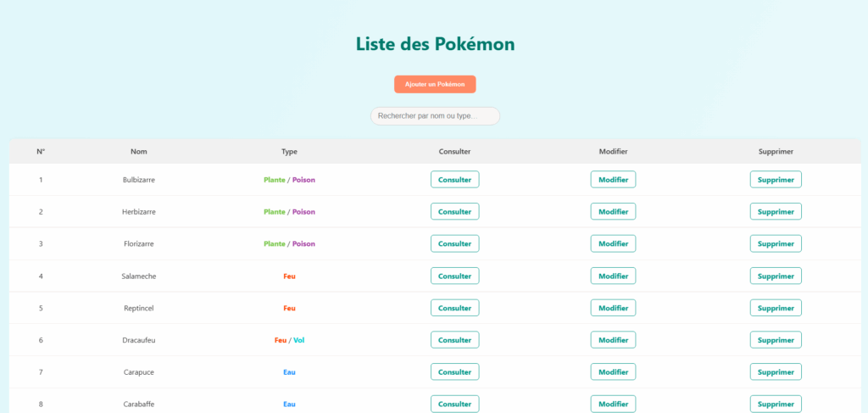
Task: Open Consulter for Carabaffe
Action: point(454,405)
